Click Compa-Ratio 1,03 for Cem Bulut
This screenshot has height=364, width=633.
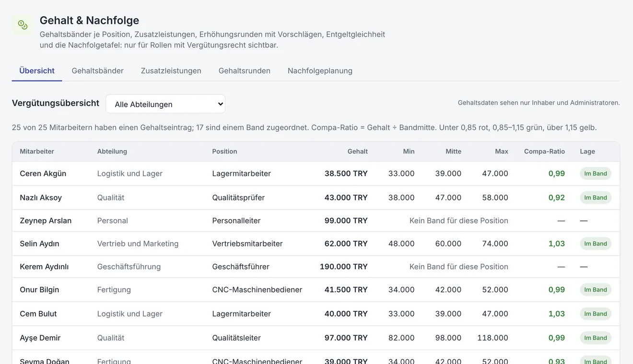pyautogui.click(x=557, y=314)
